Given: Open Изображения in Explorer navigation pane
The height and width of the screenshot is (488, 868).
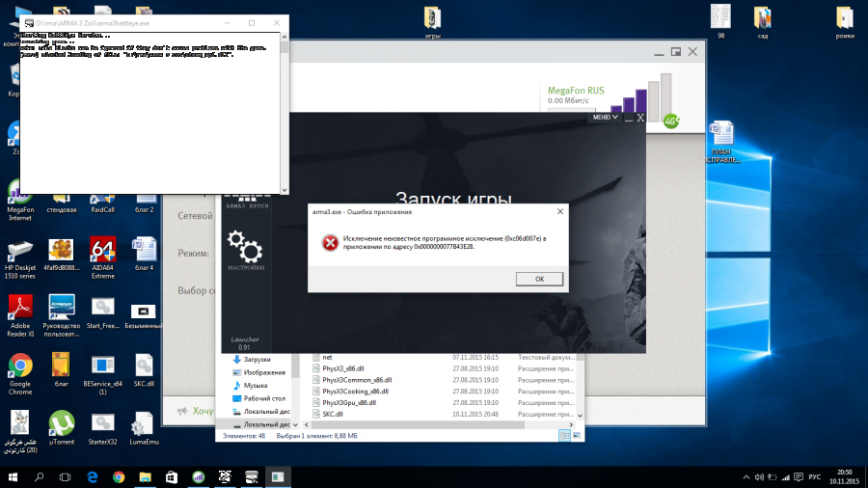Looking at the screenshot, I should 264,372.
